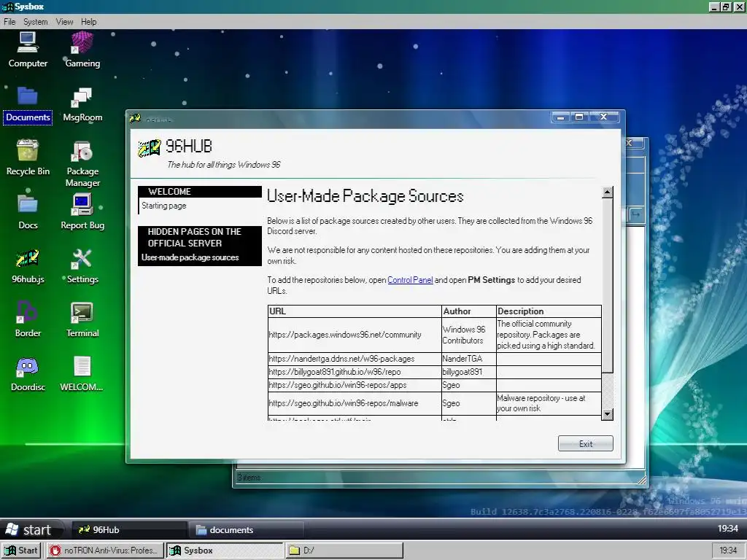Open the Border desktop icon
This screenshot has width=747, height=560.
28,320
